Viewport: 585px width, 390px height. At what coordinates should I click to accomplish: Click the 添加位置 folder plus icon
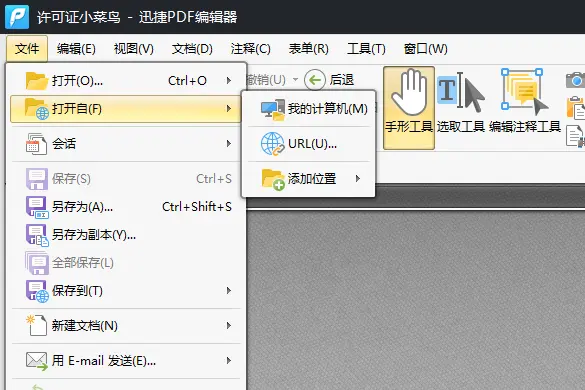(x=273, y=180)
